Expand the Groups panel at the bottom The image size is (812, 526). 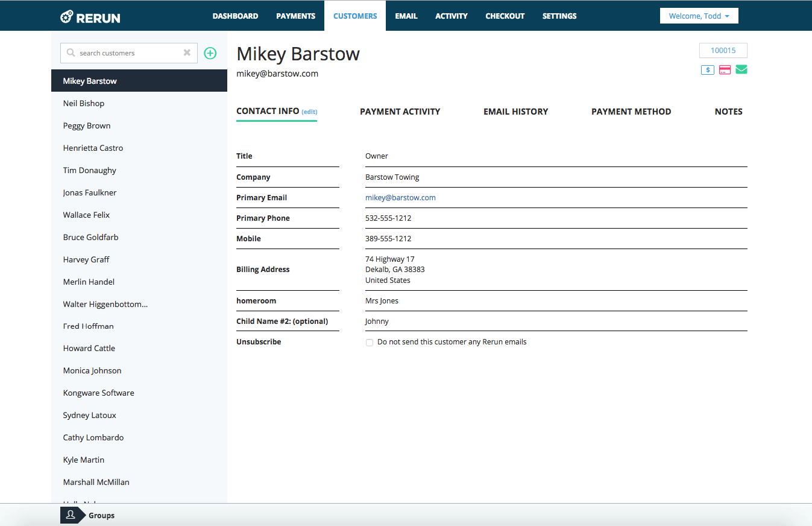[x=101, y=515]
